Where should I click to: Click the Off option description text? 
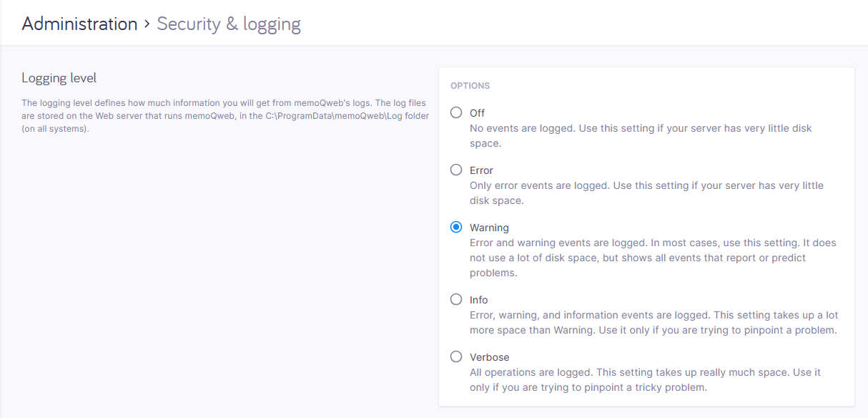coord(640,135)
